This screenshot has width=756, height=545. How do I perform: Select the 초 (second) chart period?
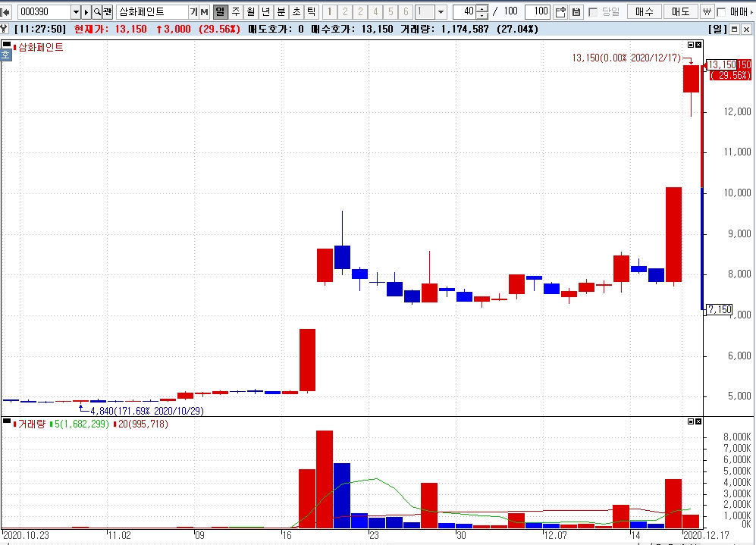pos(296,11)
